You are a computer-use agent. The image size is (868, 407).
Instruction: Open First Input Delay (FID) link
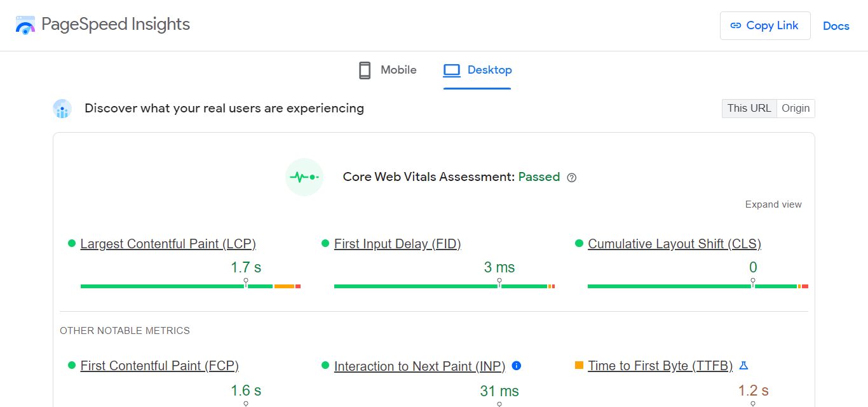click(397, 244)
